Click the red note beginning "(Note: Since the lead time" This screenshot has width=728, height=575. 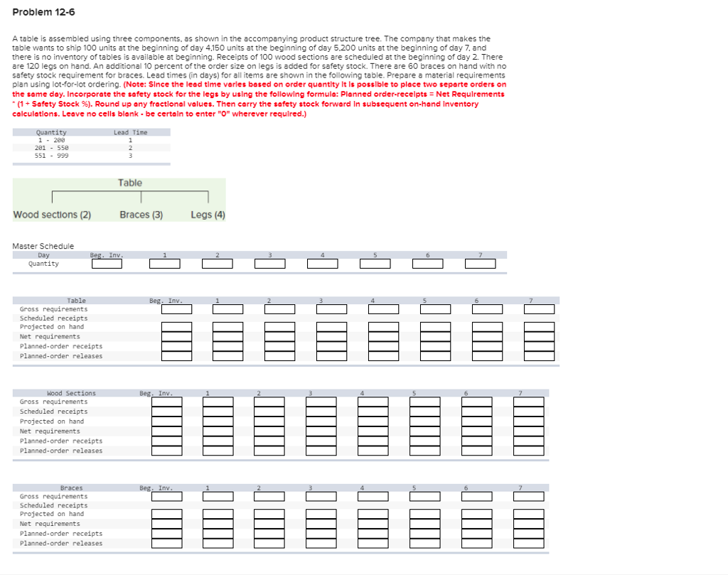tap(259, 99)
